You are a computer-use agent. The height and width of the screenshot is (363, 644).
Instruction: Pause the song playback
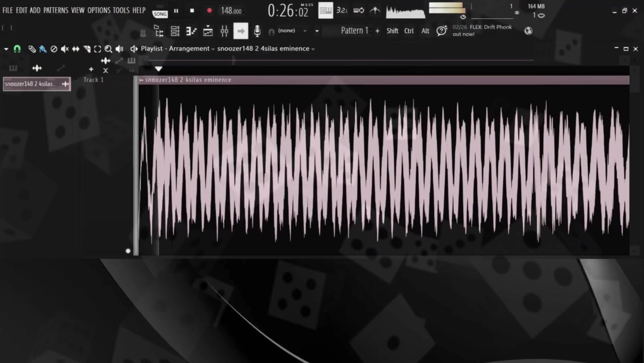[x=176, y=11]
